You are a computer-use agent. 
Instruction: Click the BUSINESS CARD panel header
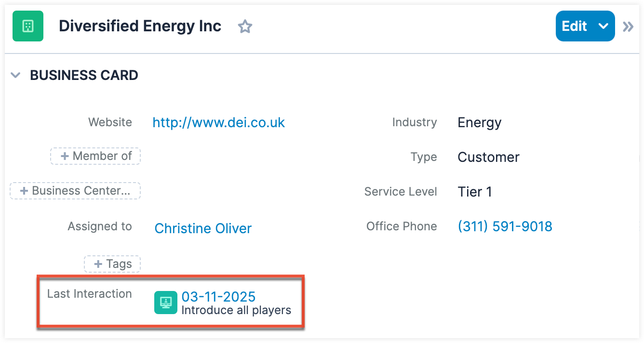pos(84,75)
